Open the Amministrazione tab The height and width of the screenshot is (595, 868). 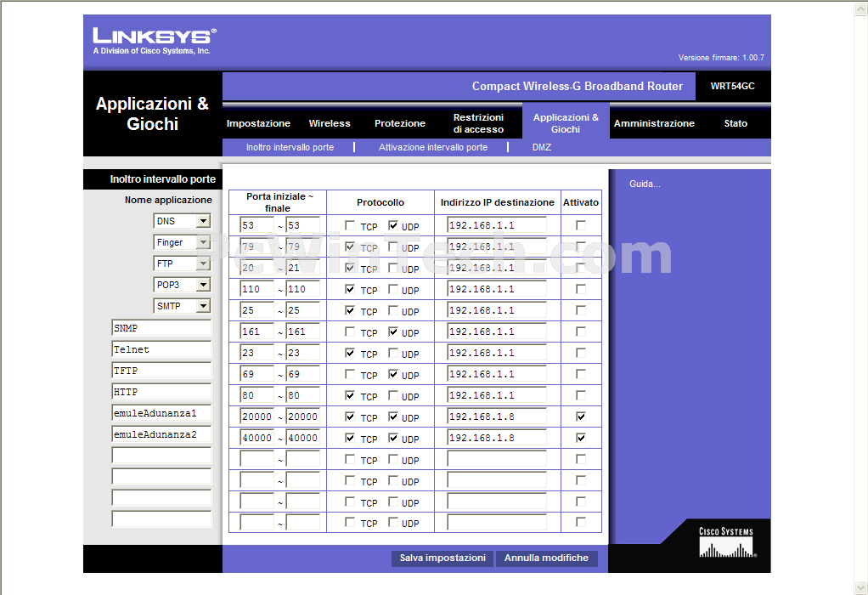pos(654,123)
